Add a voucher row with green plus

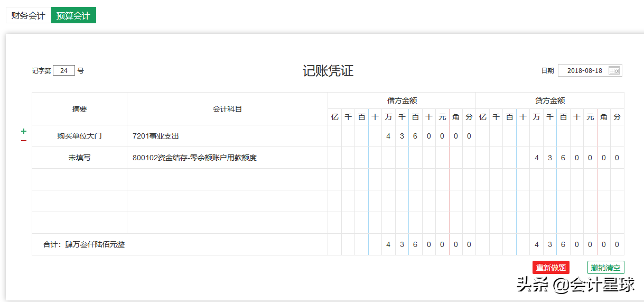(x=24, y=131)
